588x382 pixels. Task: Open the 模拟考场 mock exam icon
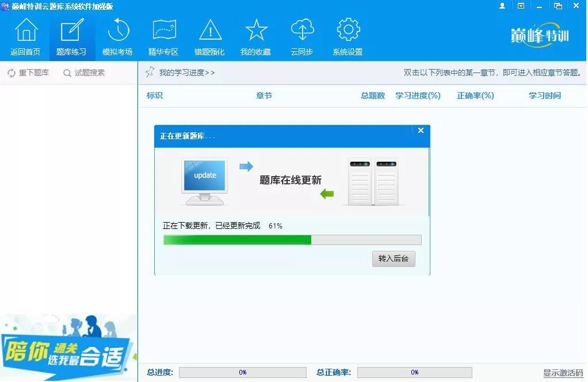coord(118,36)
